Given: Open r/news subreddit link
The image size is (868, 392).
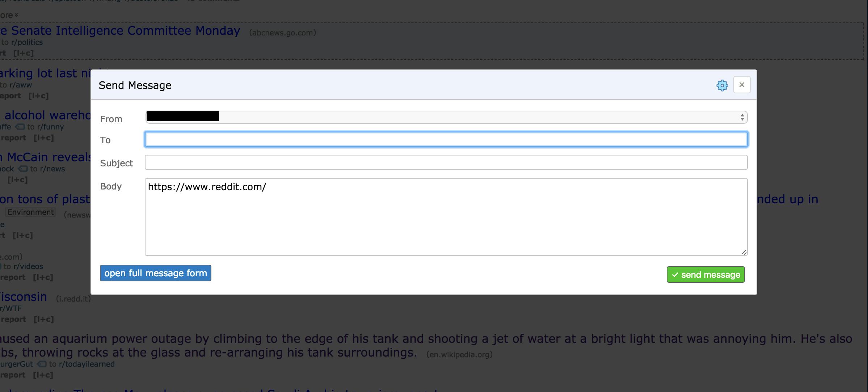Looking at the screenshot, I should pos(52,169).
